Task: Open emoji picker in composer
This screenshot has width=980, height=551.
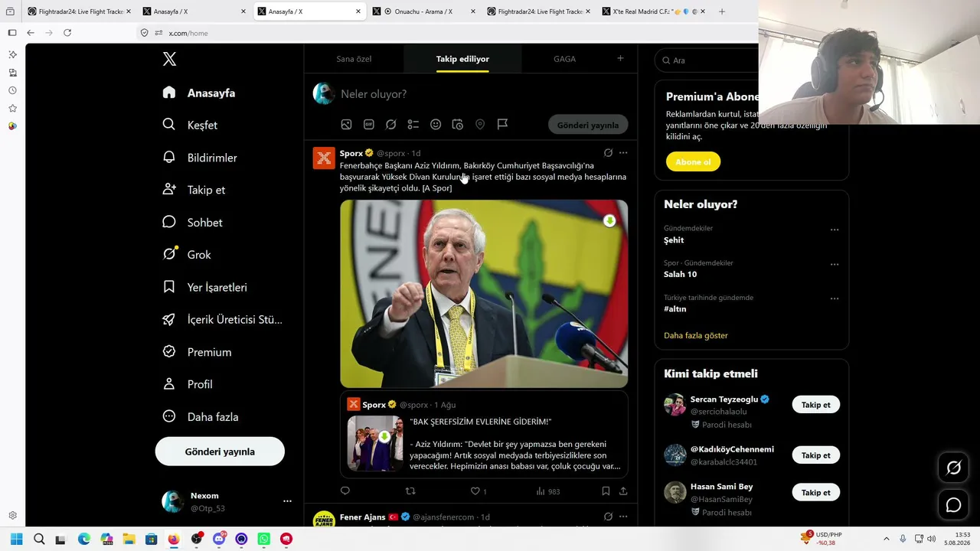Action: pos(436,125)
